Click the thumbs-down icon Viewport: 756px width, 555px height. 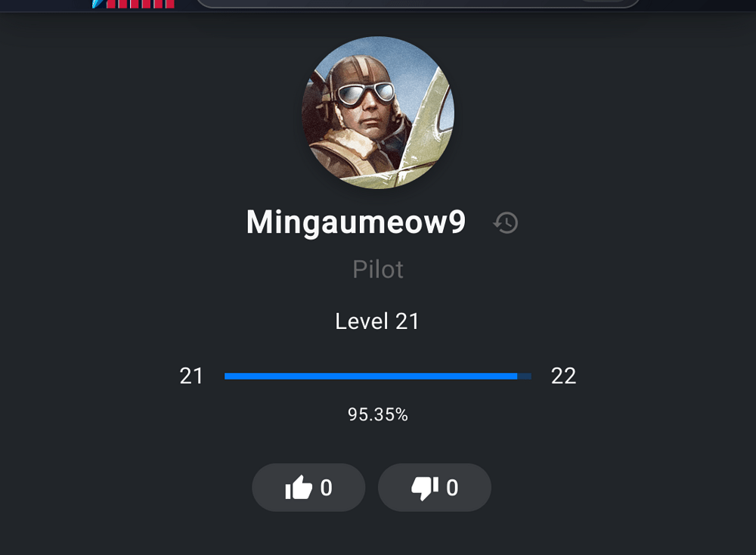coord(425,488)
